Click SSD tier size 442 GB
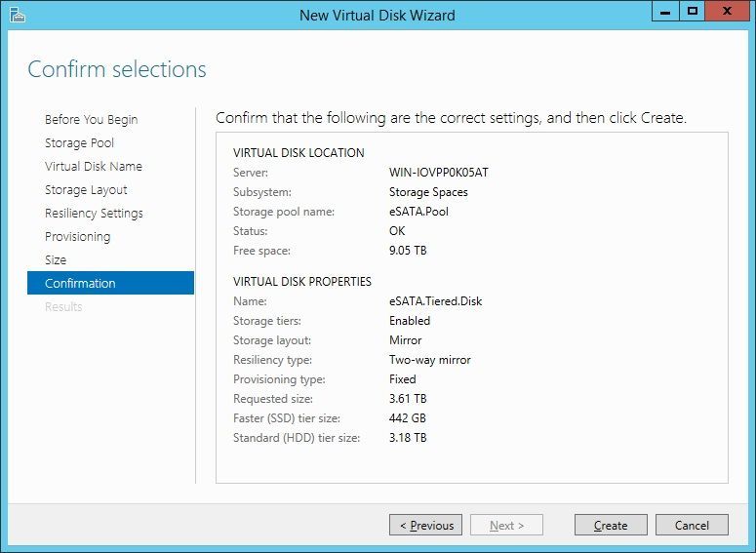 407,418
